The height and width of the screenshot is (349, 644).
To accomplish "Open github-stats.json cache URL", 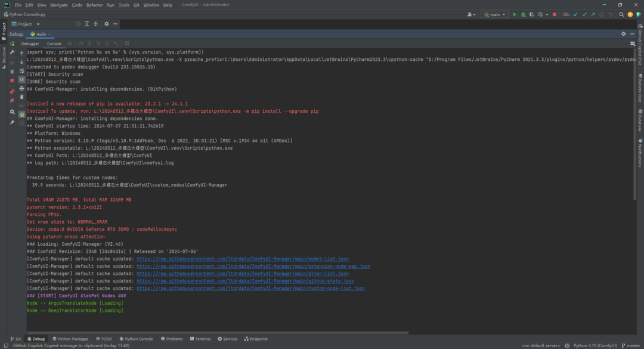I will pos(245,281).
